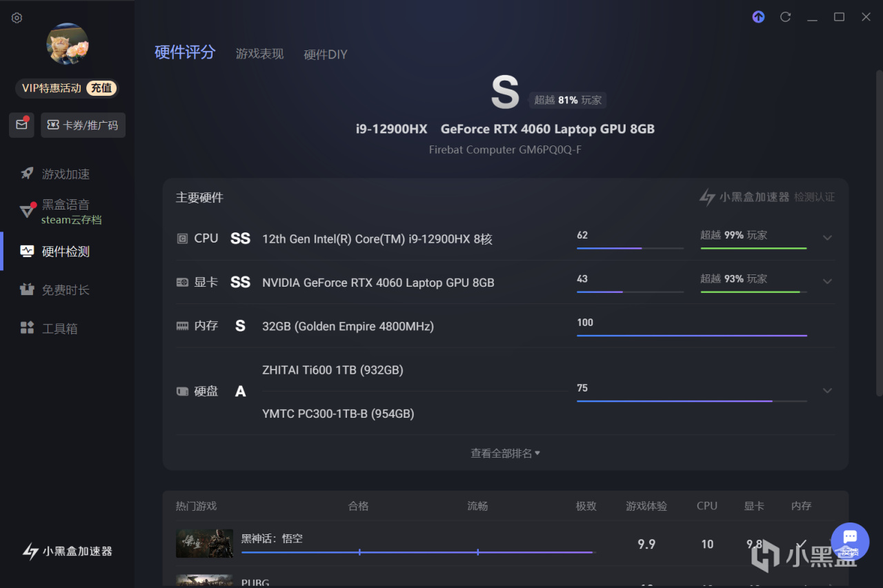
Task: Click the 热门游戏 column header
Action: 196,506
